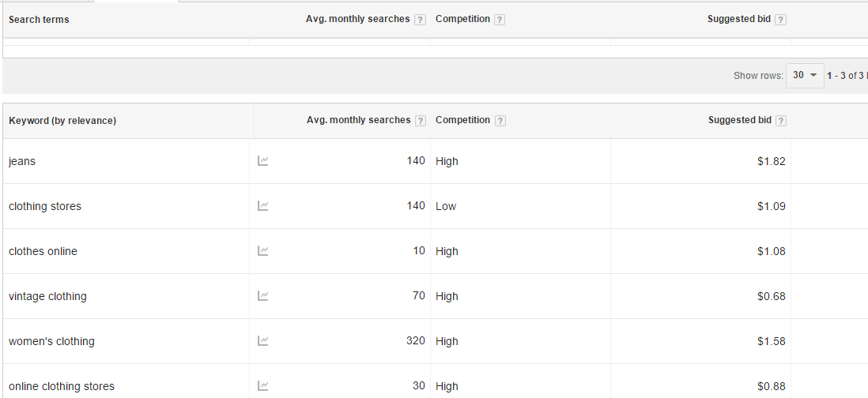Open the Show rows 30 dropdown
This screenshot has width=868, height=398.
point(805,76)
